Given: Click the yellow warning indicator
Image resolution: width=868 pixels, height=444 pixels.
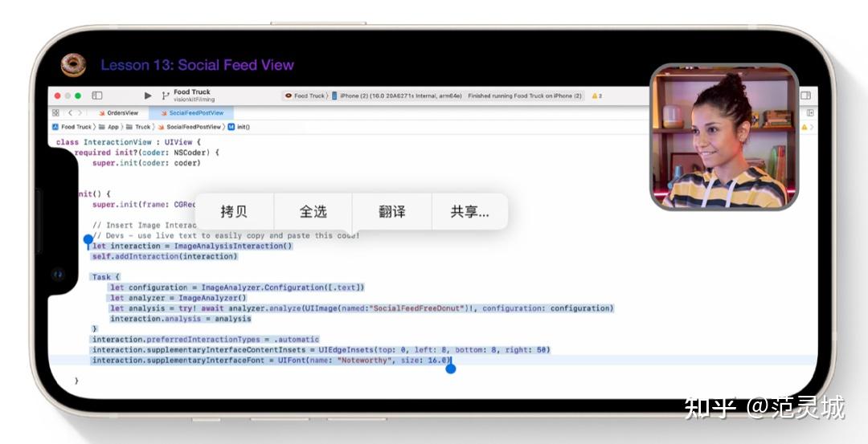Looking at the screenshot, I should click(x=596, y=96).
